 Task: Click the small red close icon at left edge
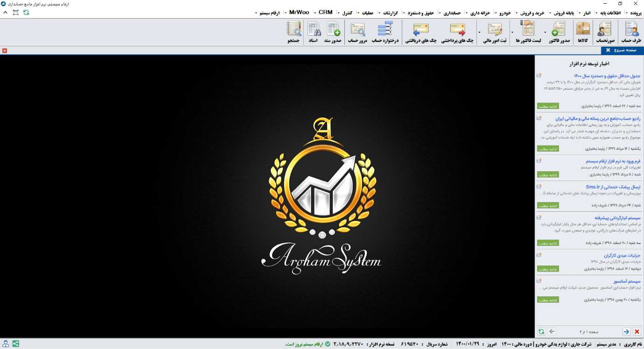[x=5, y=50]
